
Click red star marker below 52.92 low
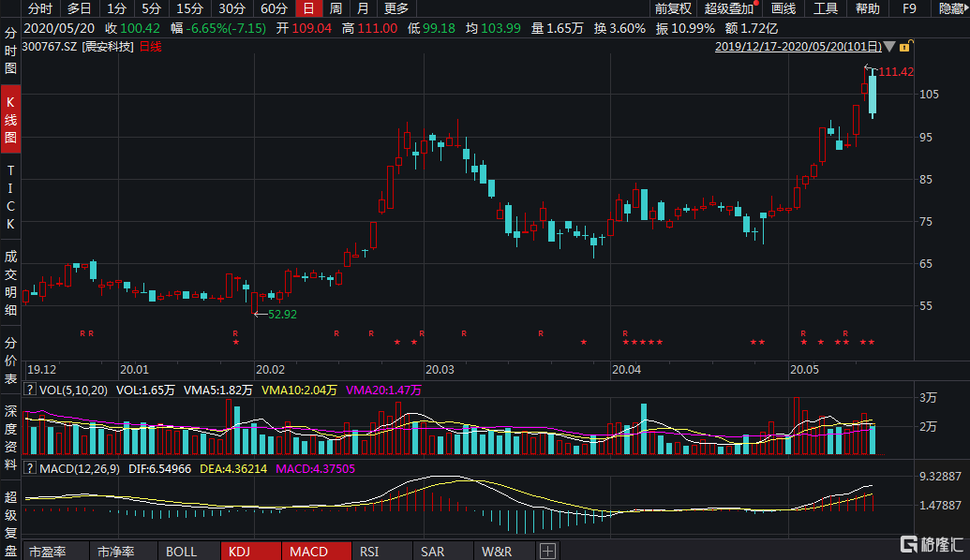[x=235, y=343]
